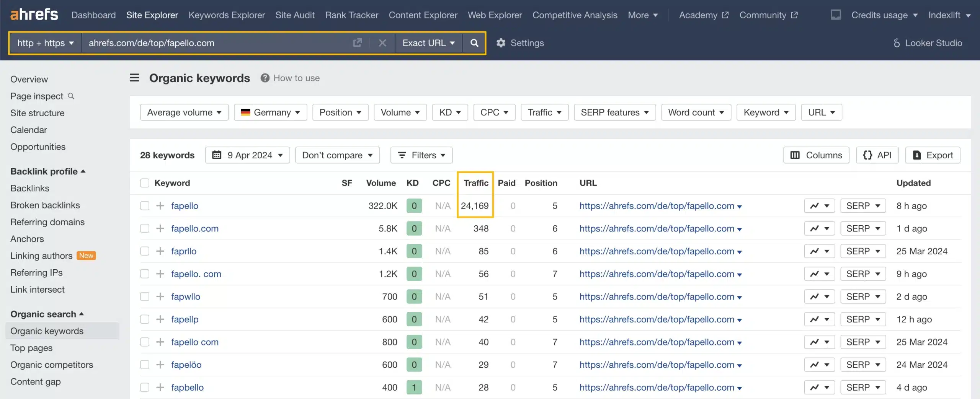Clear the URL with the X icon
The width and height of the screenshot is (980, 399).
pos(382,43)
